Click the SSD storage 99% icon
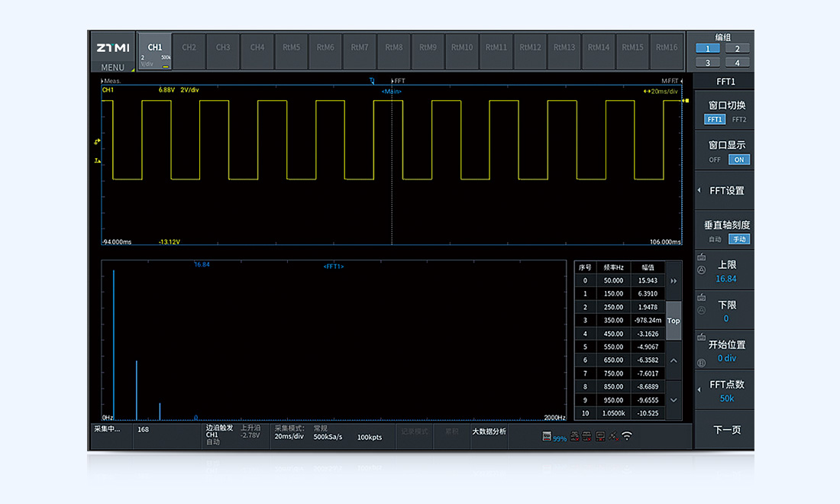840x504 pixels. click(x=548, y=437)
